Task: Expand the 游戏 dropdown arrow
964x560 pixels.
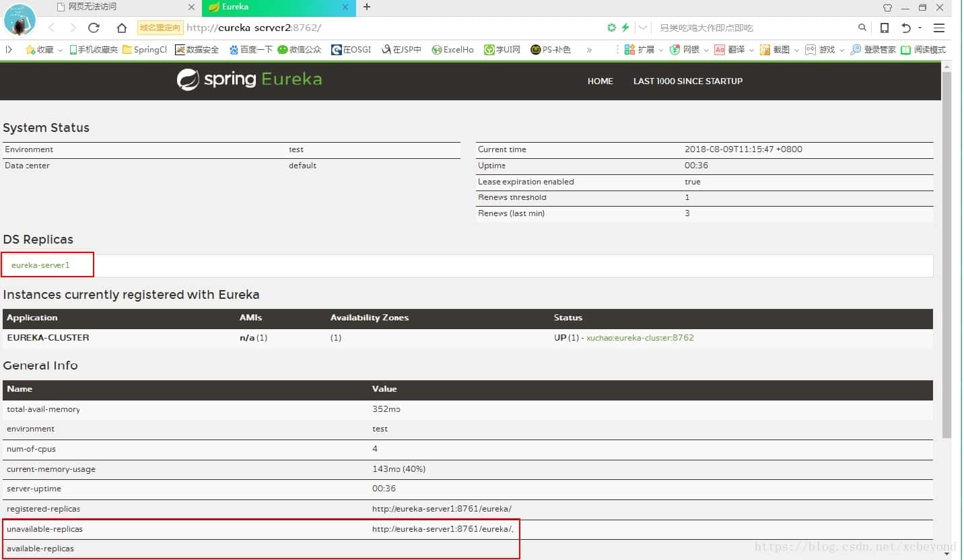Action: [x=841, y=50]
